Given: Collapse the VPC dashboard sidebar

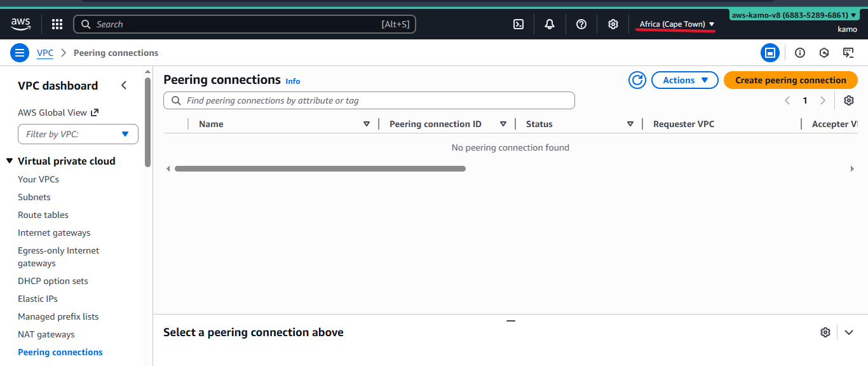Looking at the screenshot, I should pos(124,85).
